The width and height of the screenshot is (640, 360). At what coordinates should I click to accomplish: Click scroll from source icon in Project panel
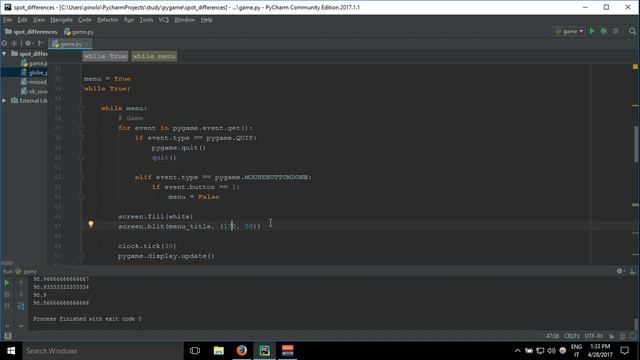pos(4,43)
